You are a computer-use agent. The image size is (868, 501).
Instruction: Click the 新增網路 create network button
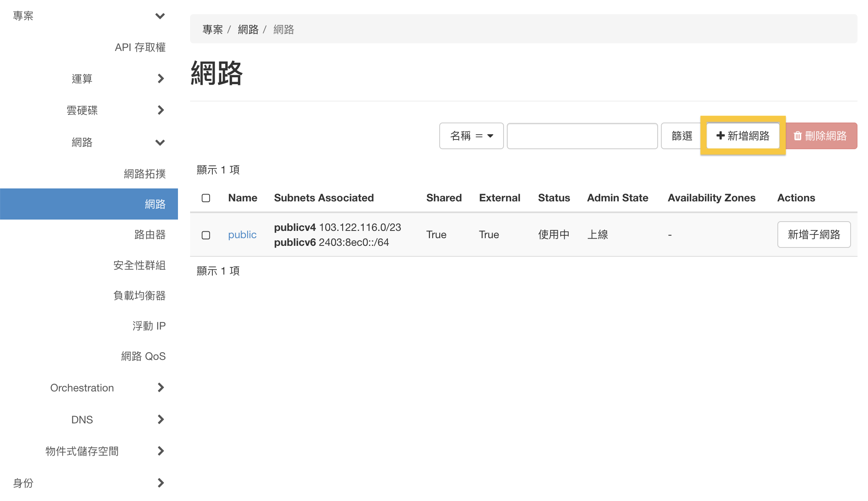click(743, 136)
